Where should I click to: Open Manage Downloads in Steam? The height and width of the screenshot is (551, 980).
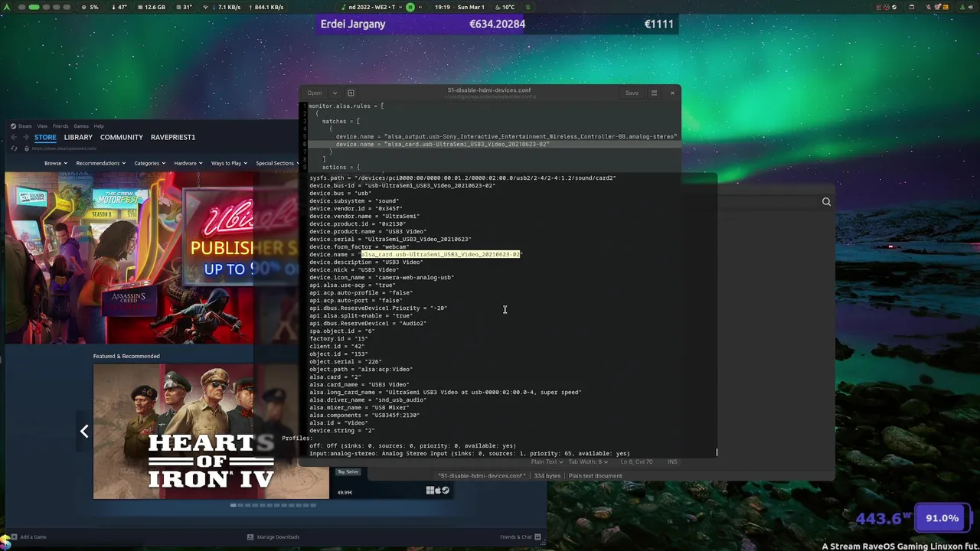pyautogui.click(x=273, y=536)
